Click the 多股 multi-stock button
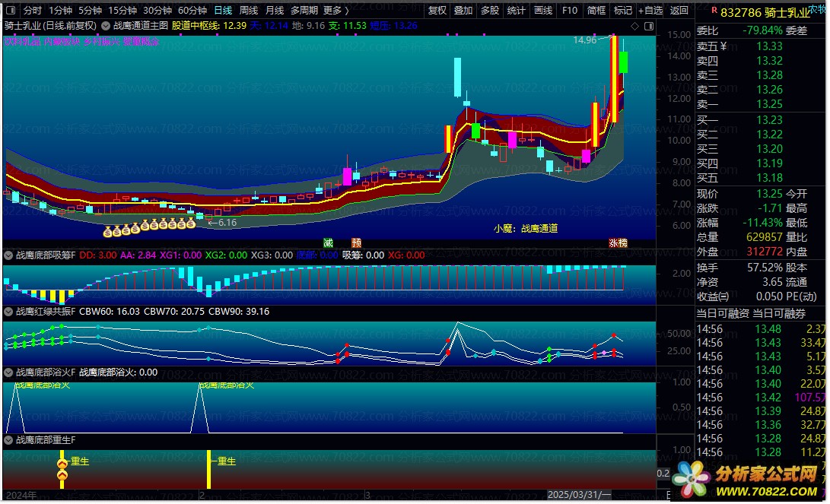Image resolution: width=830 pixels, height=504 pixels. point(490,10)
